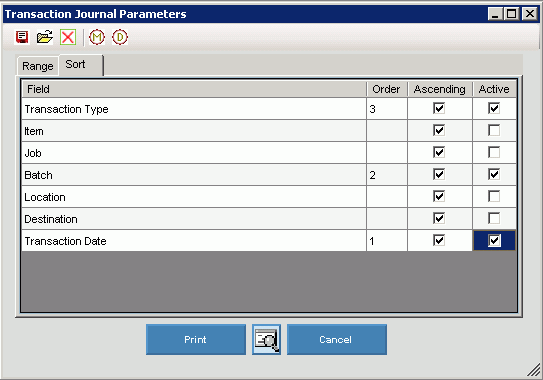Switch to the Range tab
543x380 pixels.
pos(37,66)
